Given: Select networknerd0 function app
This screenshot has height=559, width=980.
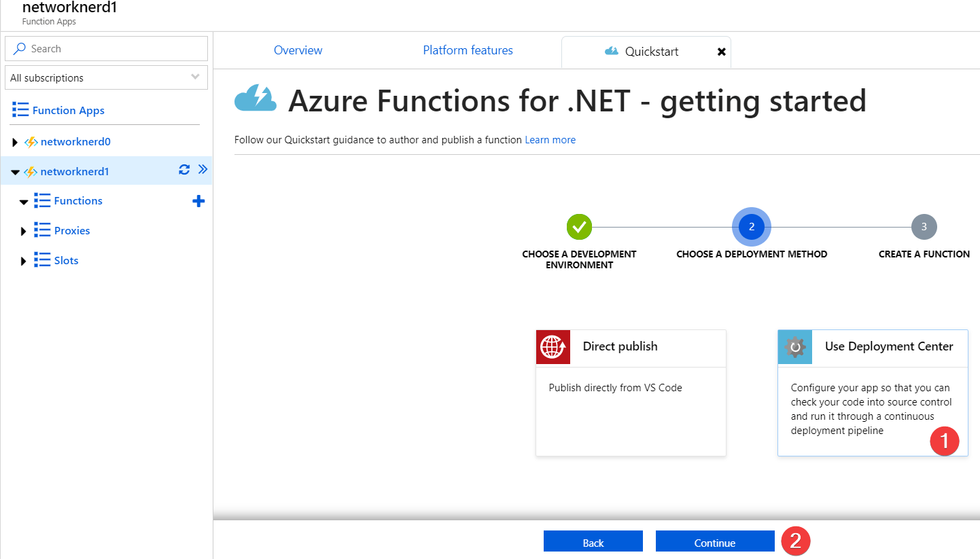Looking at the screenshot, I should point(75,142).
